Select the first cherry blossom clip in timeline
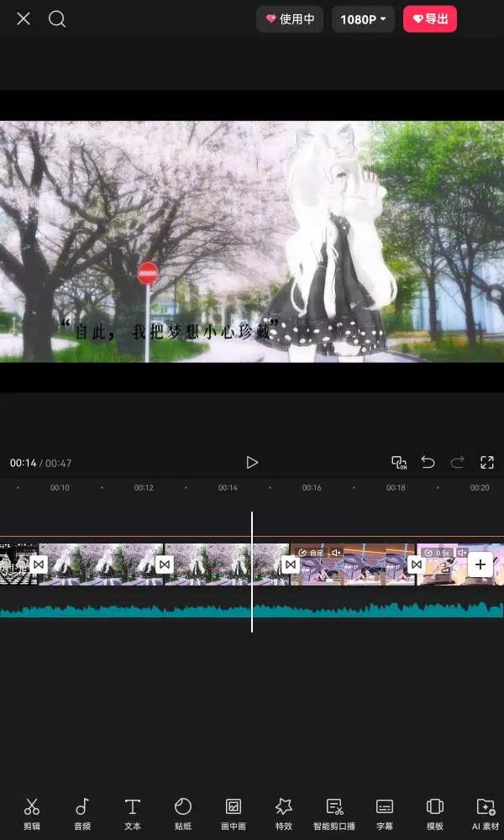Screen dimensions: 504x840 pyautogui.click(x=102, y=564)
